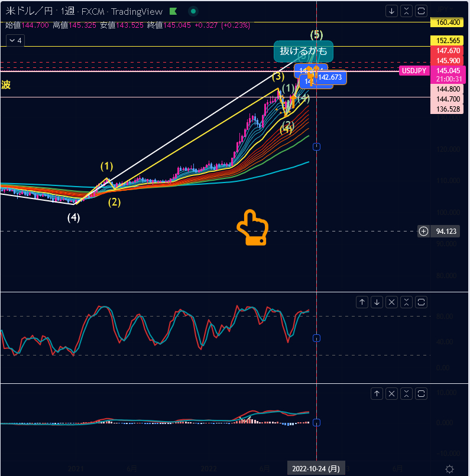The height and width of the screenshot is (476, 470).
Task: Move the stochastic oscillator pane up
Action: point(362,302)
